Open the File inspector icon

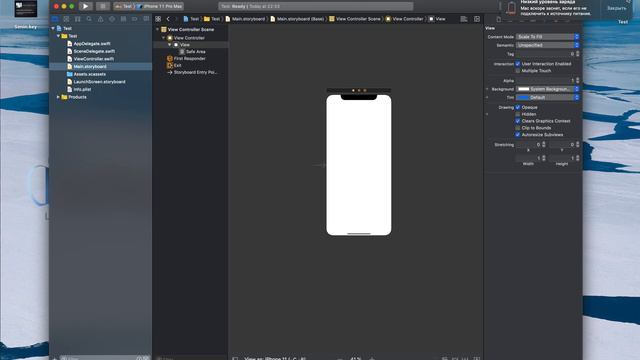tap(499, 19)
